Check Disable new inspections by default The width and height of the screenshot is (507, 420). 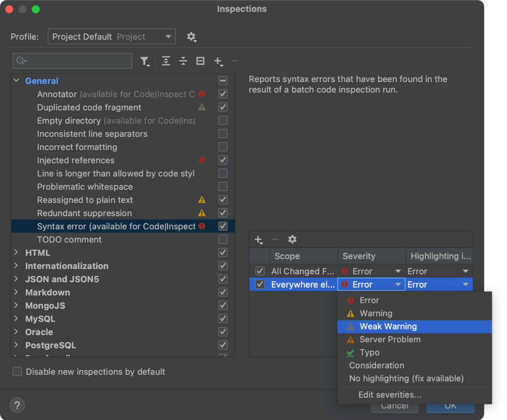tap(17, 372)
